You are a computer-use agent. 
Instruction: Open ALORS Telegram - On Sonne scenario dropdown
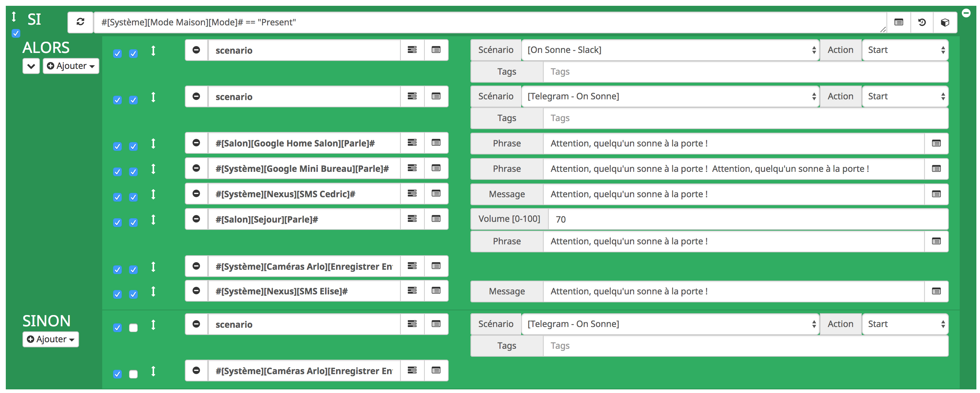670,96
